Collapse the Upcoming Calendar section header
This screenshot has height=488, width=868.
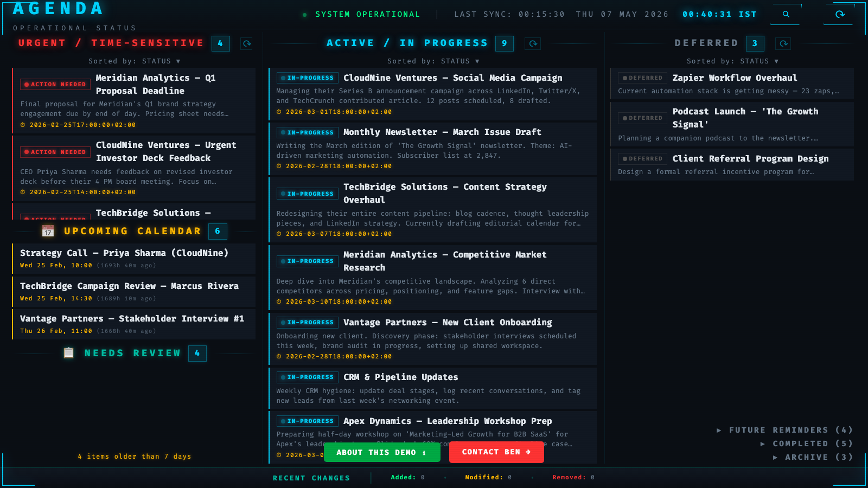[133, 231]
